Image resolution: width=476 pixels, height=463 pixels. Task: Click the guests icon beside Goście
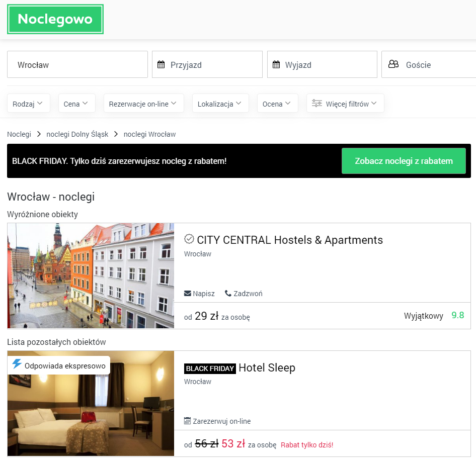(x=393, y=64)
